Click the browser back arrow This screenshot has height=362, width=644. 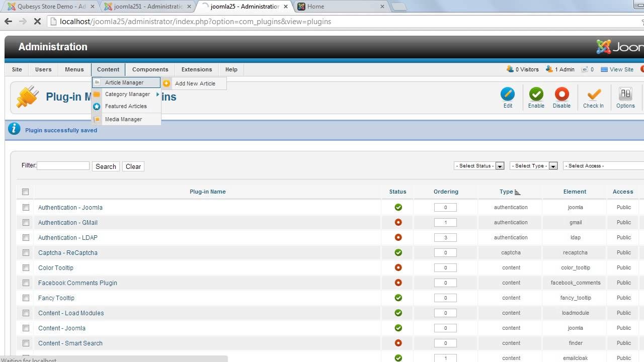(8, 22)
